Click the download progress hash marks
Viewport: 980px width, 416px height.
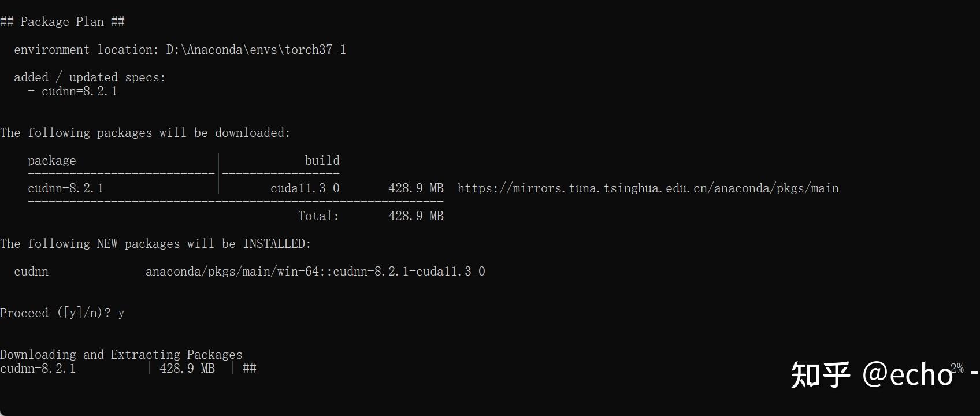[x=250, y=369]
